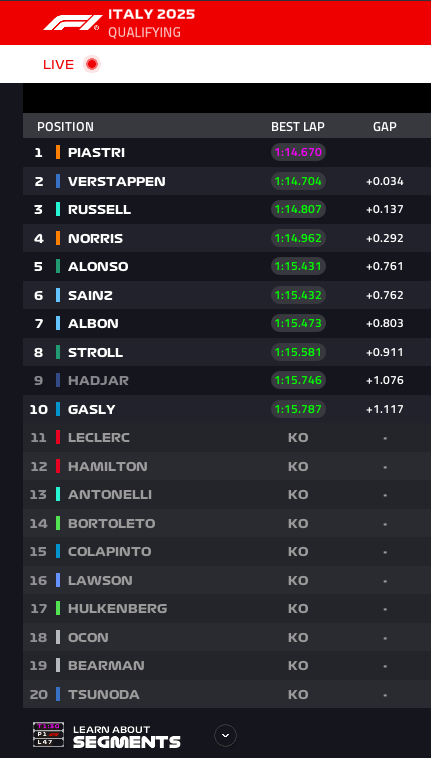This screenshot has width=431, height=758.
Task: Click Russell's teal team color marker
Action: 58,209
